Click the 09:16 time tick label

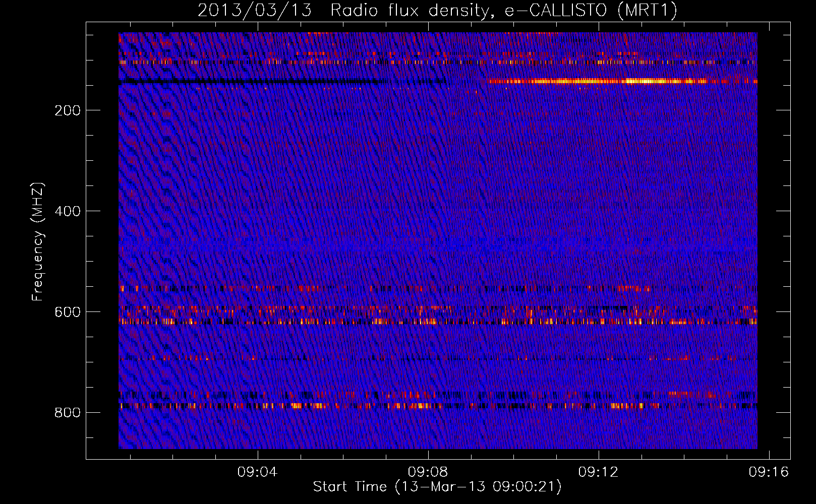point(769,472)
